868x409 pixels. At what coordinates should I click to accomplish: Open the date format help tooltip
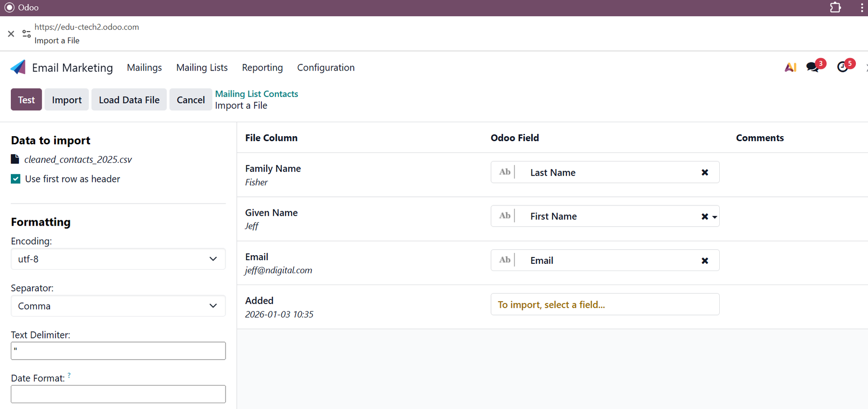[x=69, y=375]
